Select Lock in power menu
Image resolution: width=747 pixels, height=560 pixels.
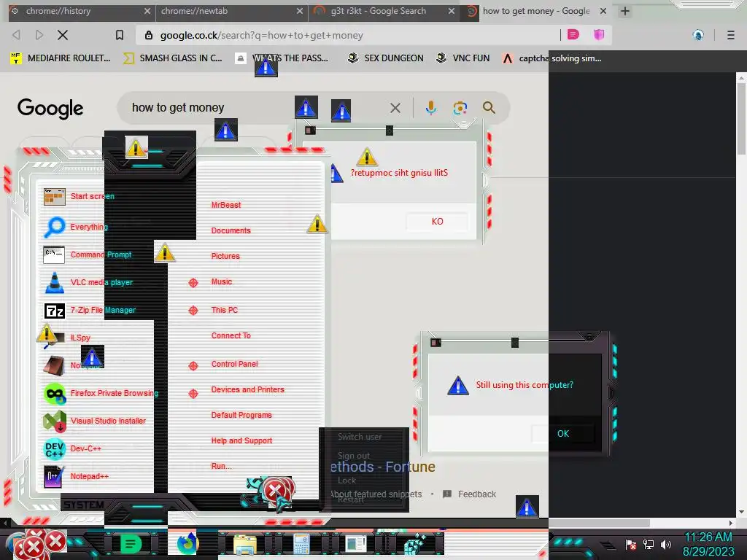click(x=347, y=481)
